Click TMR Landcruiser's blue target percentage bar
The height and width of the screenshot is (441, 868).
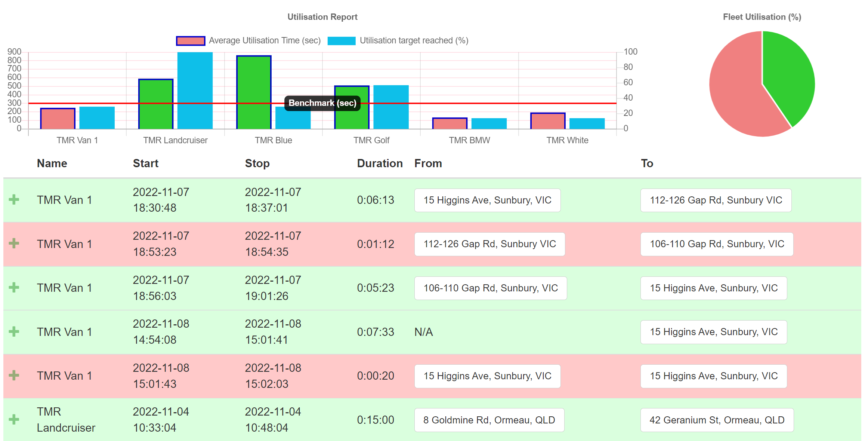(195, 90)
